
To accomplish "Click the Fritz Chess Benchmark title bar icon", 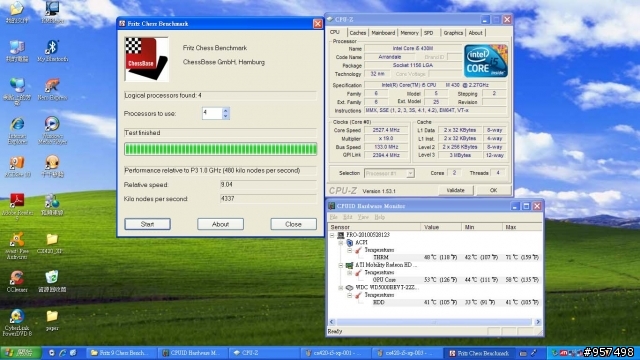I will click(122, 24).
